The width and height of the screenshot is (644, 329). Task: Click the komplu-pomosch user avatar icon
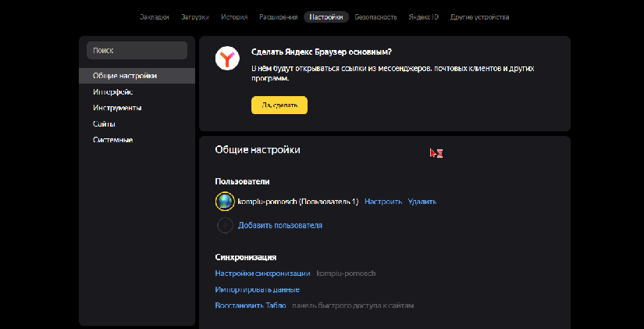tap(225, 202)
